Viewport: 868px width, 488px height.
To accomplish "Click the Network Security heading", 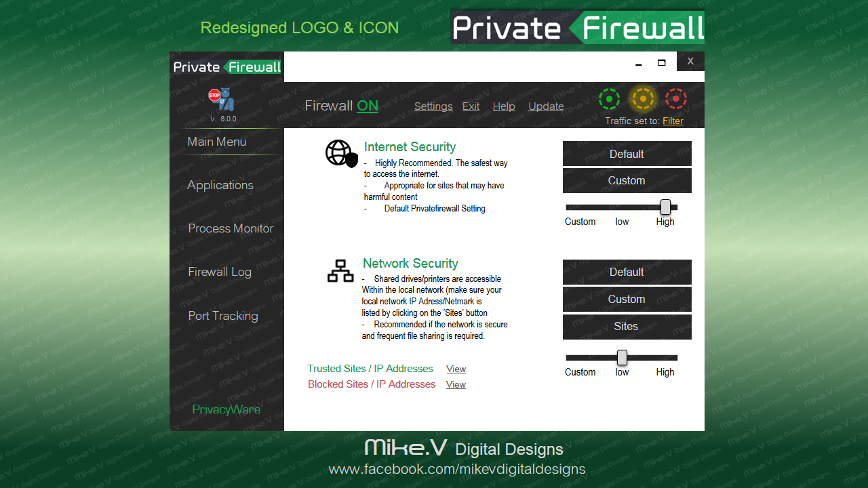I will pos(410,264).
